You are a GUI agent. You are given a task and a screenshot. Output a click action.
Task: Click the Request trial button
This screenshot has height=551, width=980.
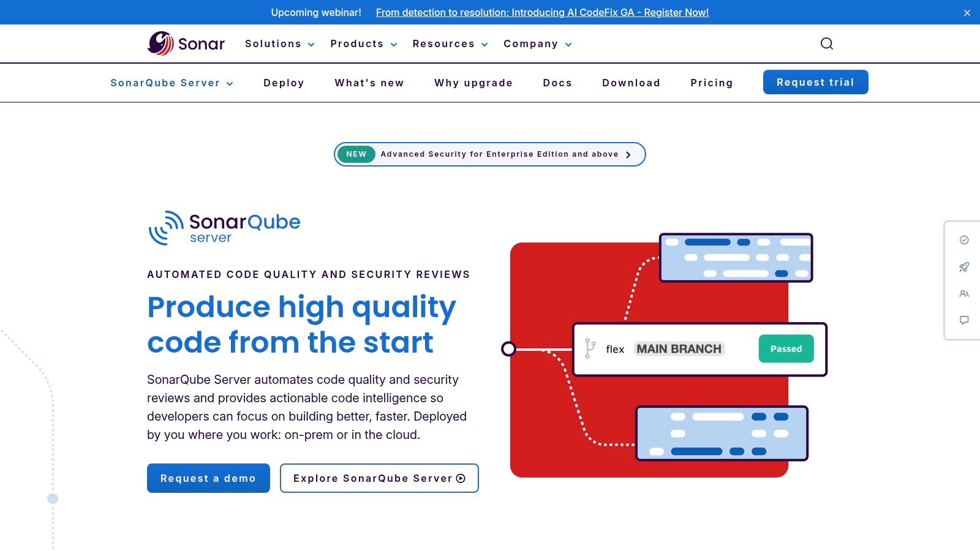click(x=815, y=82)
